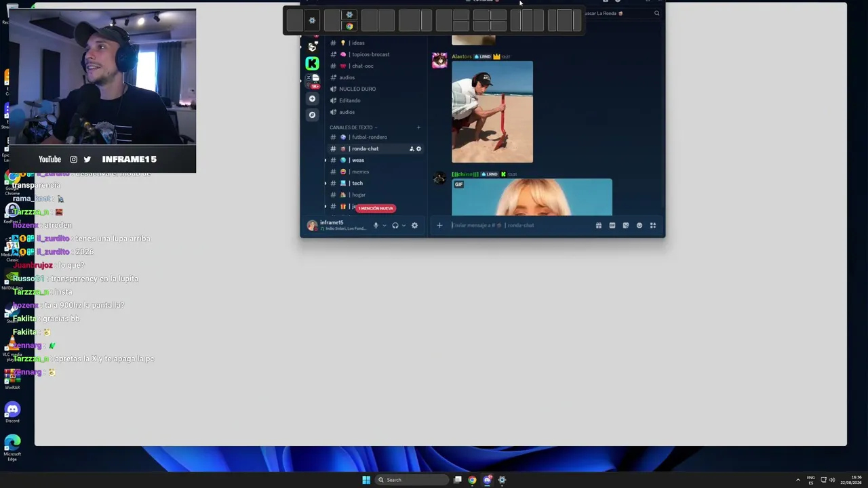Click the inframe15 user profile in Discord
The height and width of the screenshot is (488, 868).
point(336,226)
